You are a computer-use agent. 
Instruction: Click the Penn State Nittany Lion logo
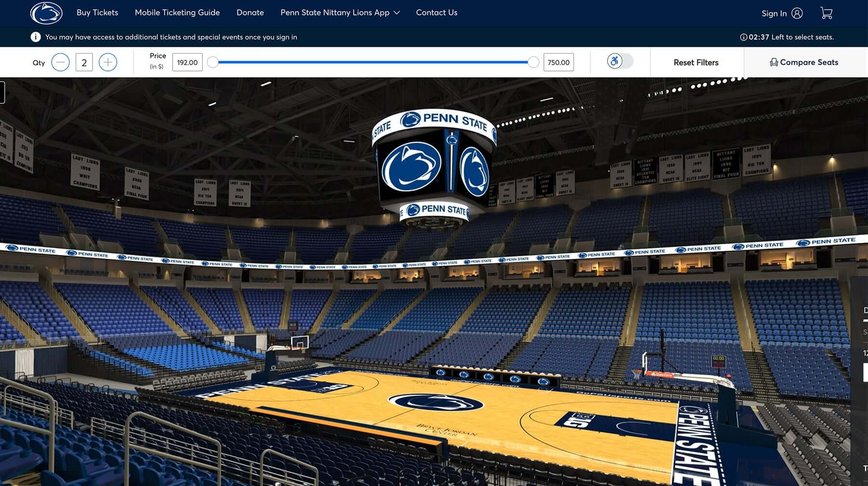[x=46, y=13]
